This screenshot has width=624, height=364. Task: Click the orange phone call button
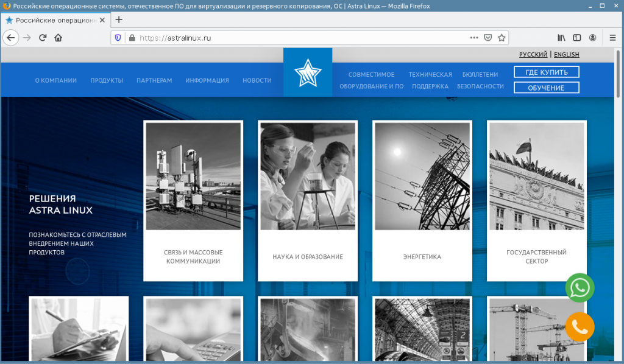point(580,327)
